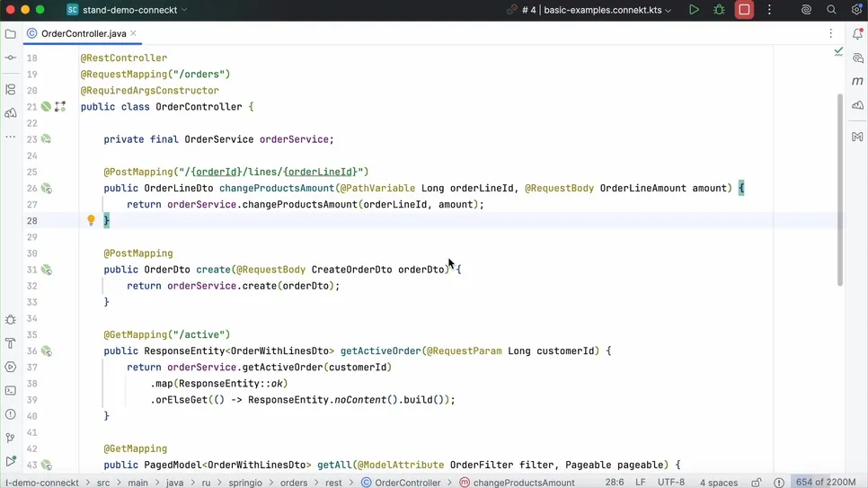The image size is (868, 488).
Task: Click the light bulb quick-fix on line 28
Action: [92, 220]
